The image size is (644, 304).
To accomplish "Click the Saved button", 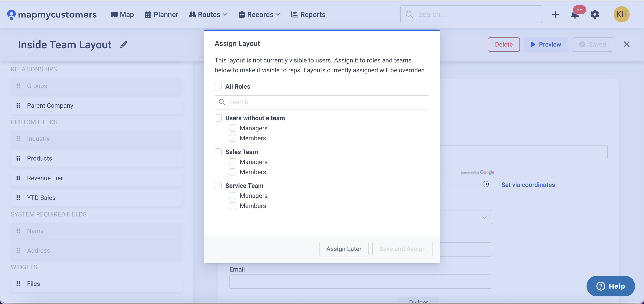I will (592, 45).
